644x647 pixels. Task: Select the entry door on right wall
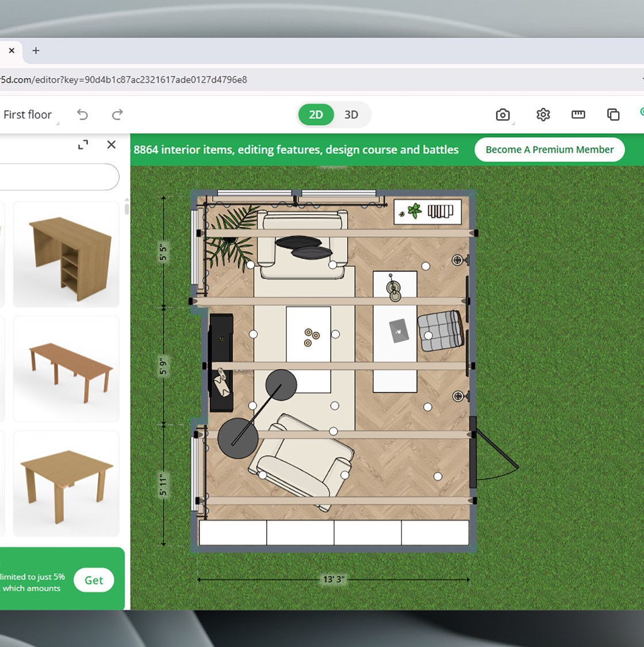[493, 453]
